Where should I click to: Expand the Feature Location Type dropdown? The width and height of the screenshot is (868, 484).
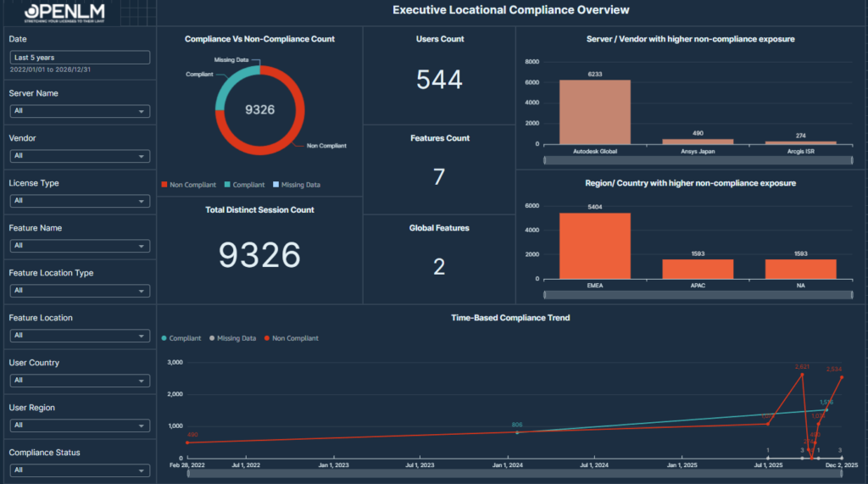pos(80,291)
